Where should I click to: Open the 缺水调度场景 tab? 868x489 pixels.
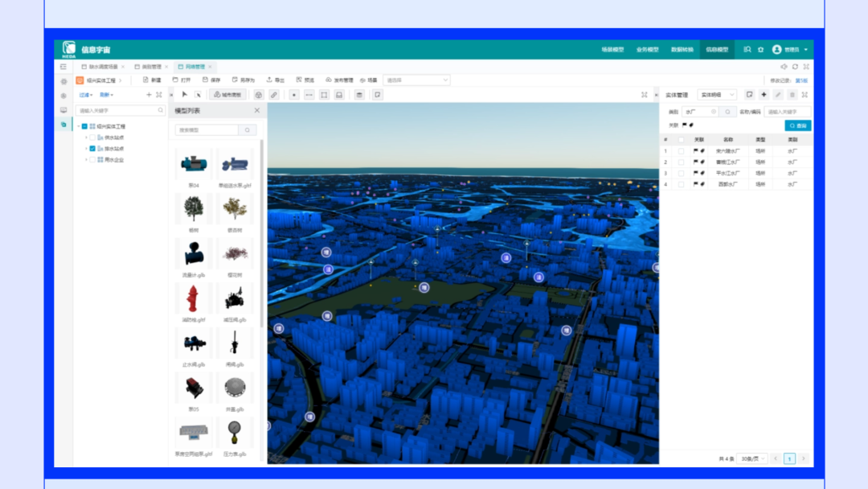pyautogui.click(x=102, y=67)
